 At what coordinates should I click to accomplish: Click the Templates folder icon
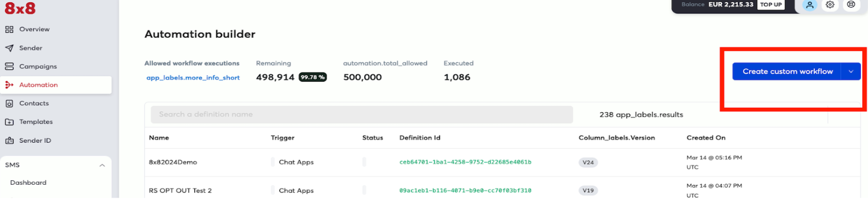pyautogui.click(x=9, y=122)
